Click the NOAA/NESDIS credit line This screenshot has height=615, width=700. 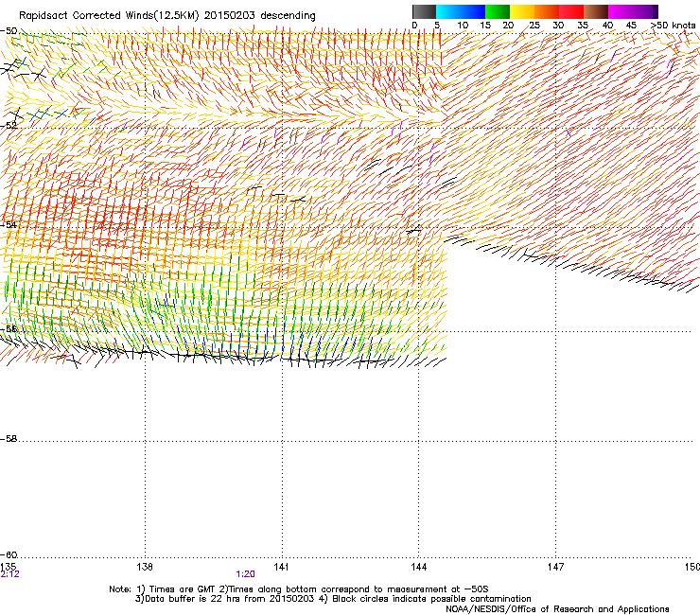557,609
